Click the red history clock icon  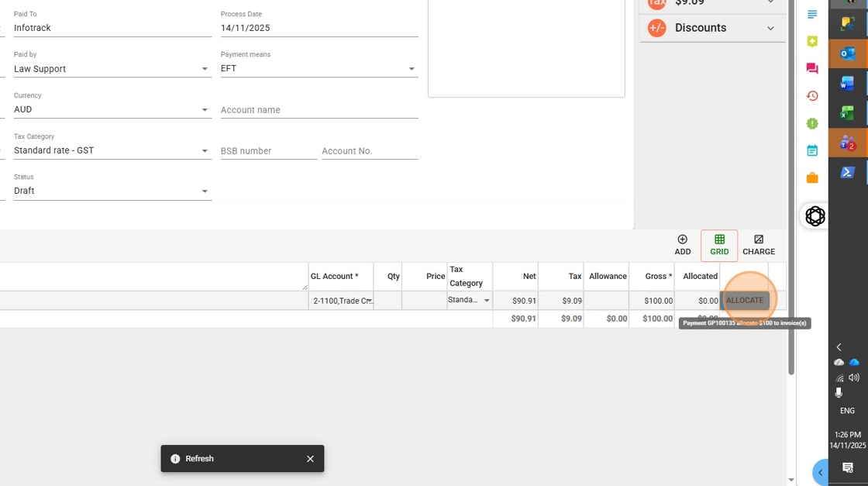click(x=811, y=95)
